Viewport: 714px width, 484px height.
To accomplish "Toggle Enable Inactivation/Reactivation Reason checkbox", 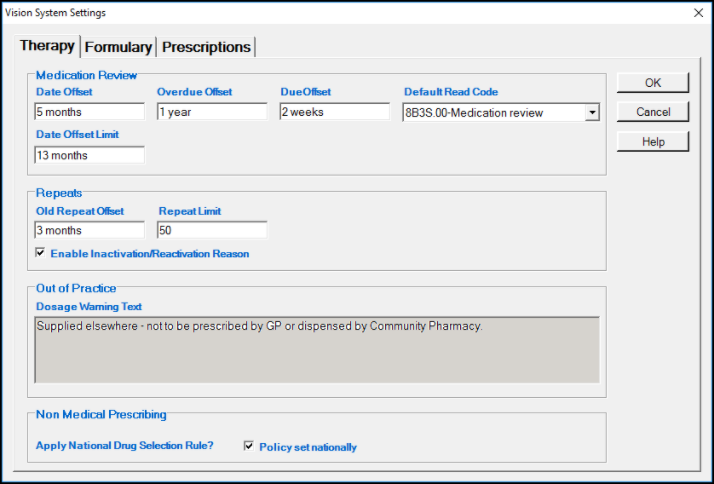I will (x=40, y=253).
